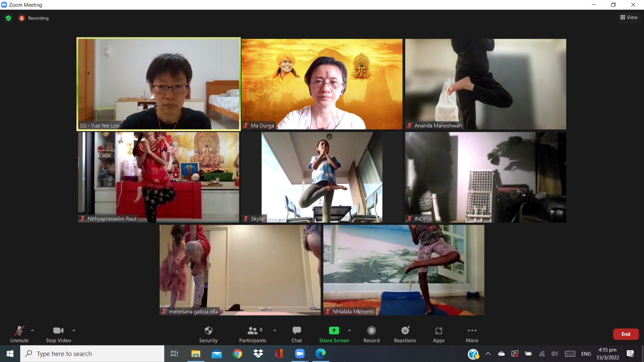Screen dimensions: 644x362
Task: Click the green Share Screen icon
Action: pyautogui.click(x=334, y=331)
